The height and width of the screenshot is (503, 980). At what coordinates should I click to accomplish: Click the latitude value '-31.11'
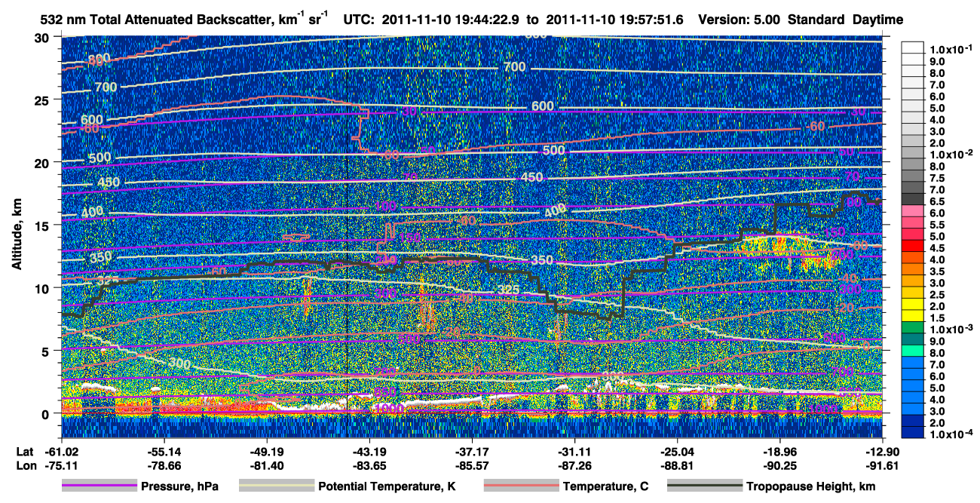click(x=574, y=452)
